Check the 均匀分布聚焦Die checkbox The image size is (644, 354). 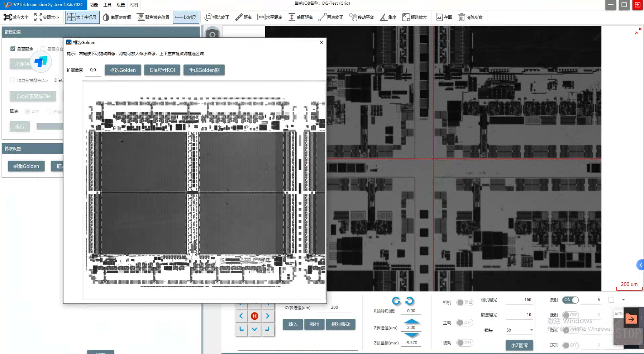(x=13, y=80)
